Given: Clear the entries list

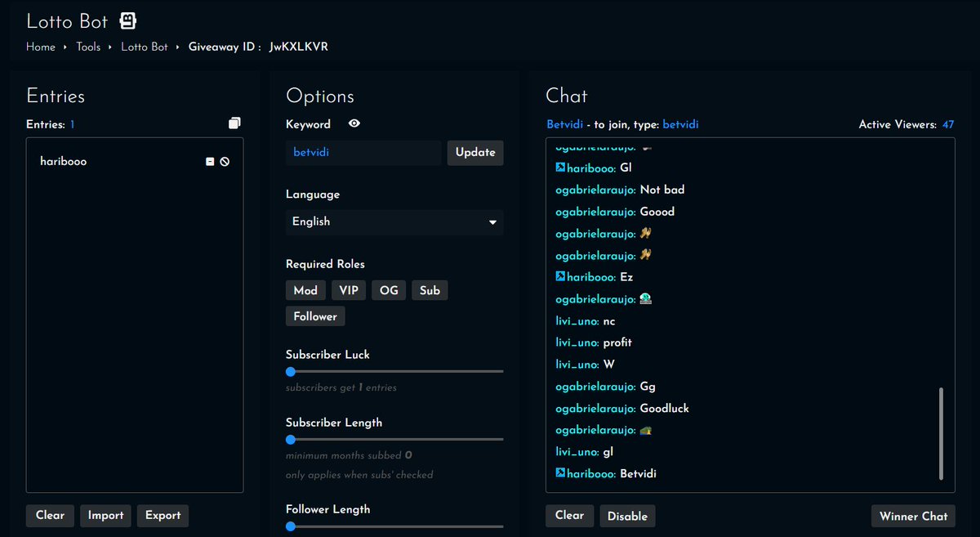Looking at the screenshot, I should tap(51, 515).
